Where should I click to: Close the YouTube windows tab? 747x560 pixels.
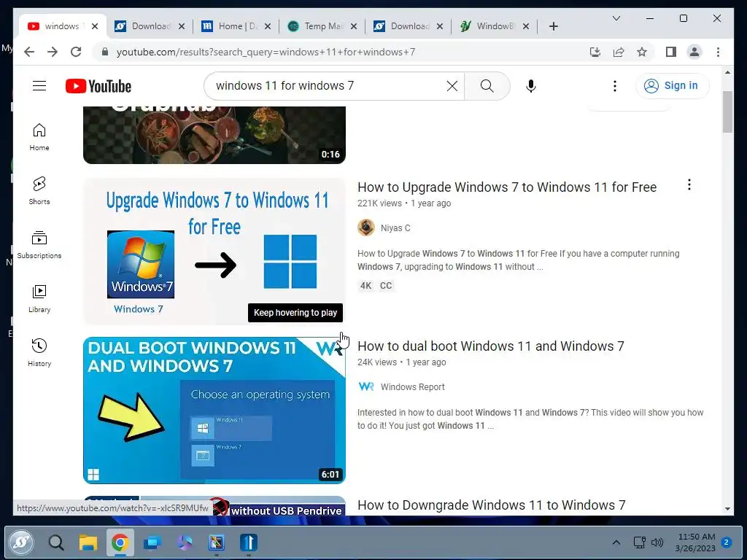95,26
